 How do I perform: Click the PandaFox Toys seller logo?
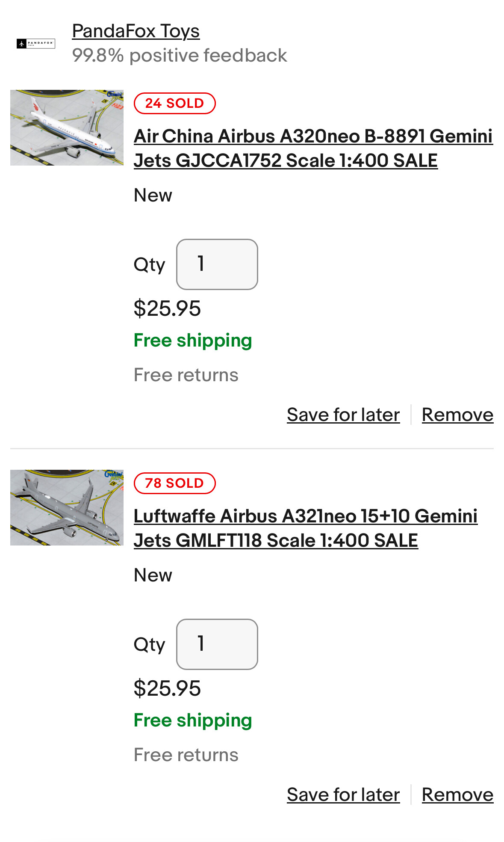click(36, 44)
